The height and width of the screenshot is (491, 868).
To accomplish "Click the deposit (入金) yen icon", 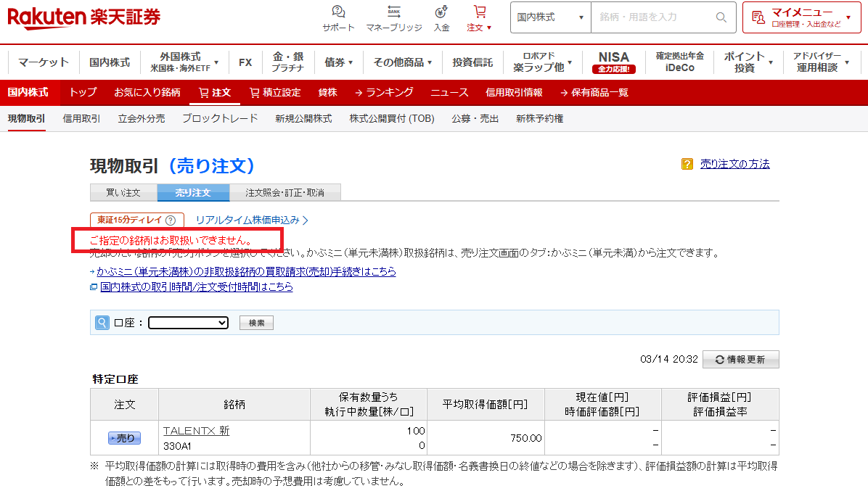I will click(441, 12).
